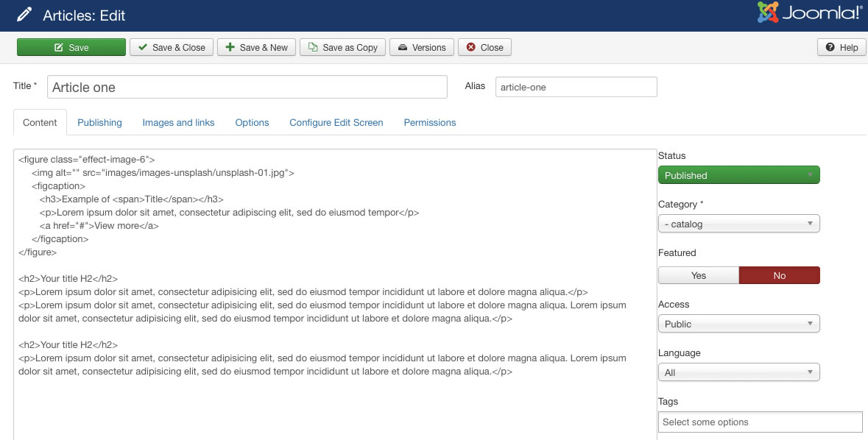Click into the Alias text field
The height and width of the screenshot is (440, 868).
(576, 87)
